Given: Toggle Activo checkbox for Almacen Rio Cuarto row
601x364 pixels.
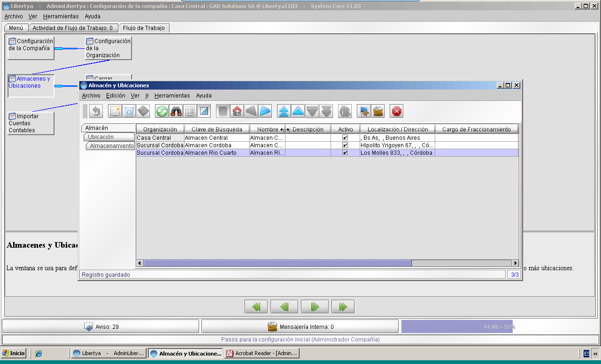Looking at the screenshot, I should (345, 153).
